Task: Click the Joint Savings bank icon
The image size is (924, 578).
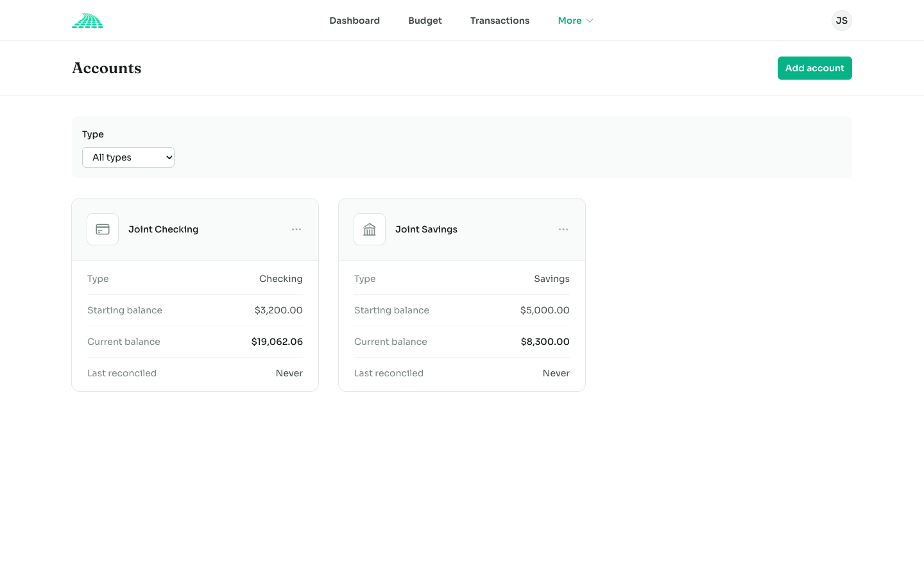Action: pyautogui.click(x=370, y=229)
